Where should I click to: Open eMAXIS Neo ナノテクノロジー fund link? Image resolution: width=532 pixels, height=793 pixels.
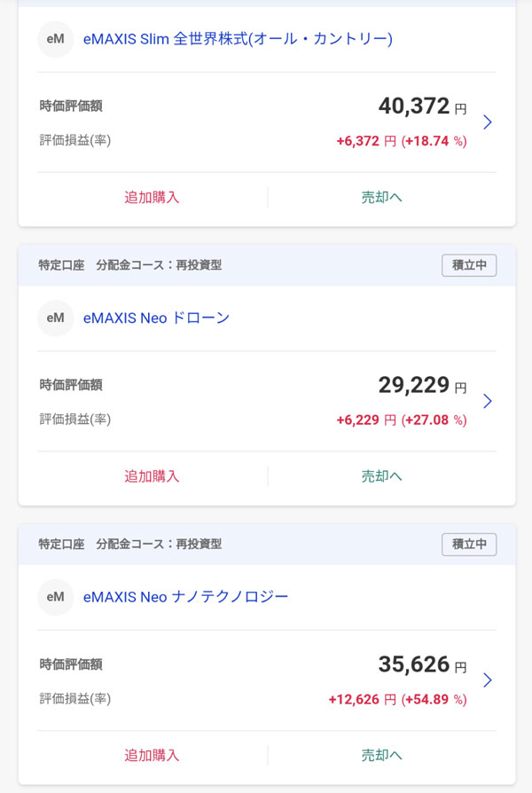185,597
